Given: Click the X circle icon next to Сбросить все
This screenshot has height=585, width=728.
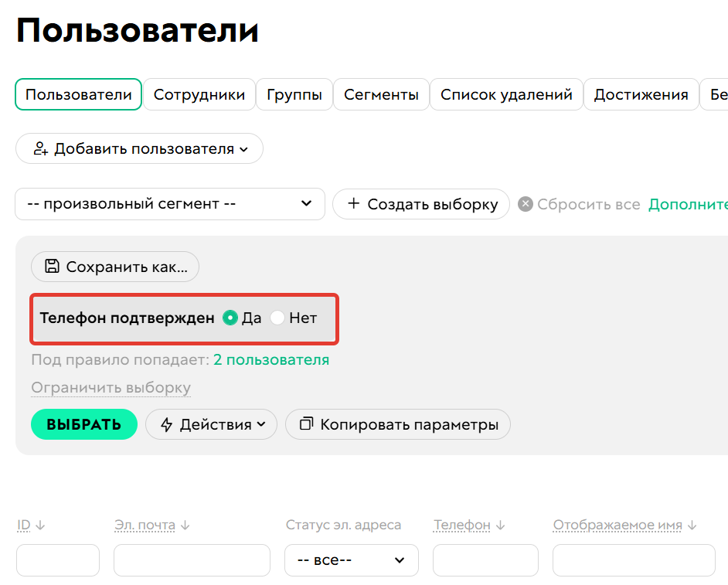Looking at the screenshot, I should (524, 204).
